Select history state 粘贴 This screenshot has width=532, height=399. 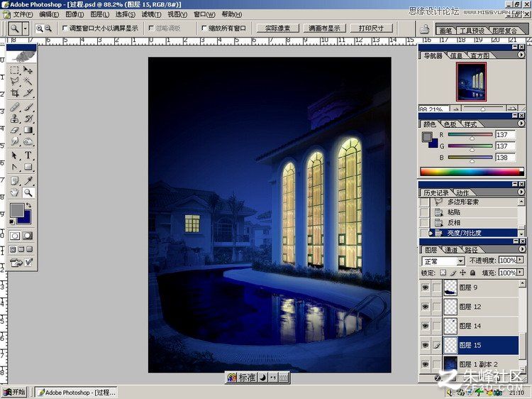pyautogui.click(x=474, y=212)
